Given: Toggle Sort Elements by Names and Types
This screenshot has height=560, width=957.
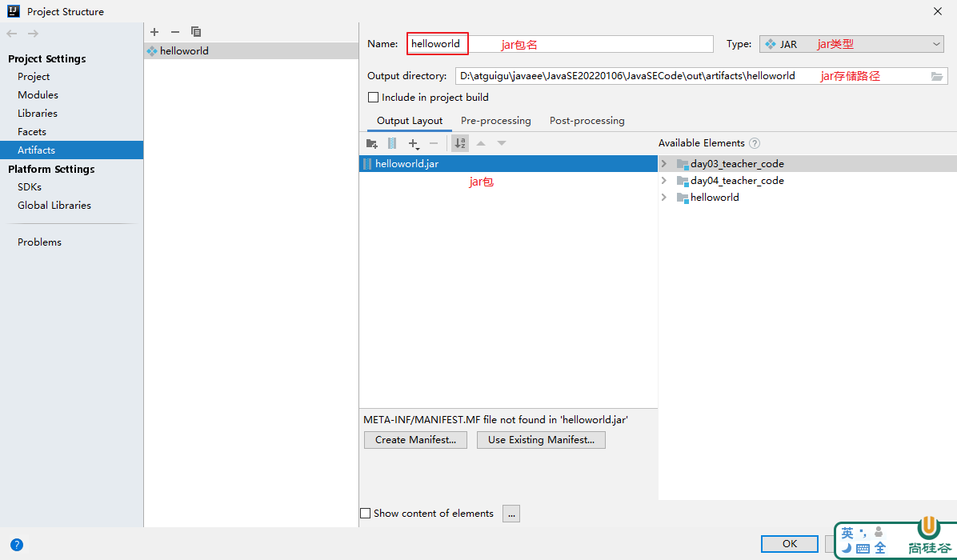Looking at the screenshot, I should coord(460,143).
